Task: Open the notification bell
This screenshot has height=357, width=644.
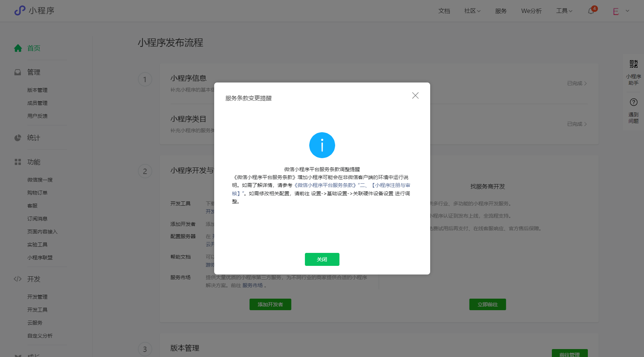Action: click(591, 11)
